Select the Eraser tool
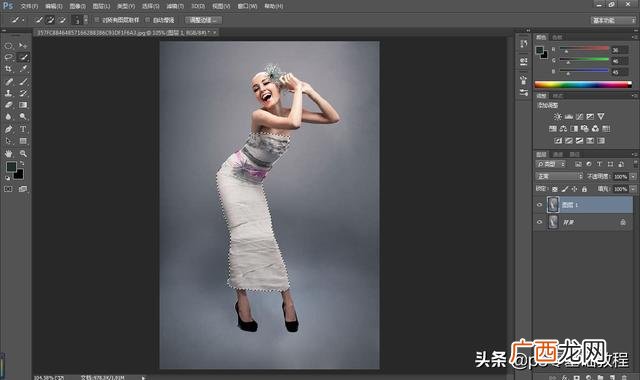 pos(9,105)
